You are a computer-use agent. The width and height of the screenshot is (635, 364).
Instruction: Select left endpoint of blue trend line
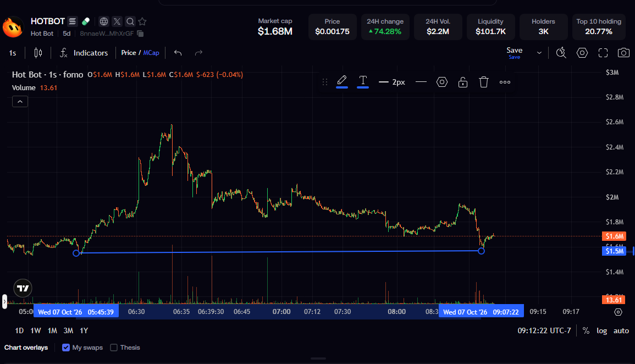coord(76,253)
